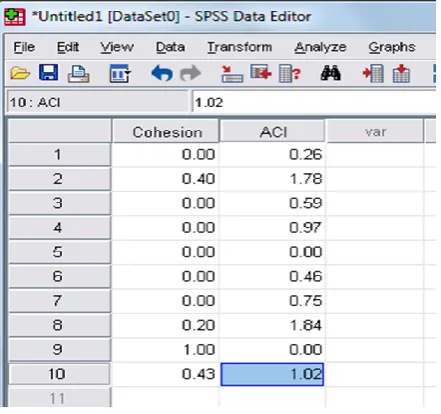
Task: Open the Data menu
Action: [170, 47]
